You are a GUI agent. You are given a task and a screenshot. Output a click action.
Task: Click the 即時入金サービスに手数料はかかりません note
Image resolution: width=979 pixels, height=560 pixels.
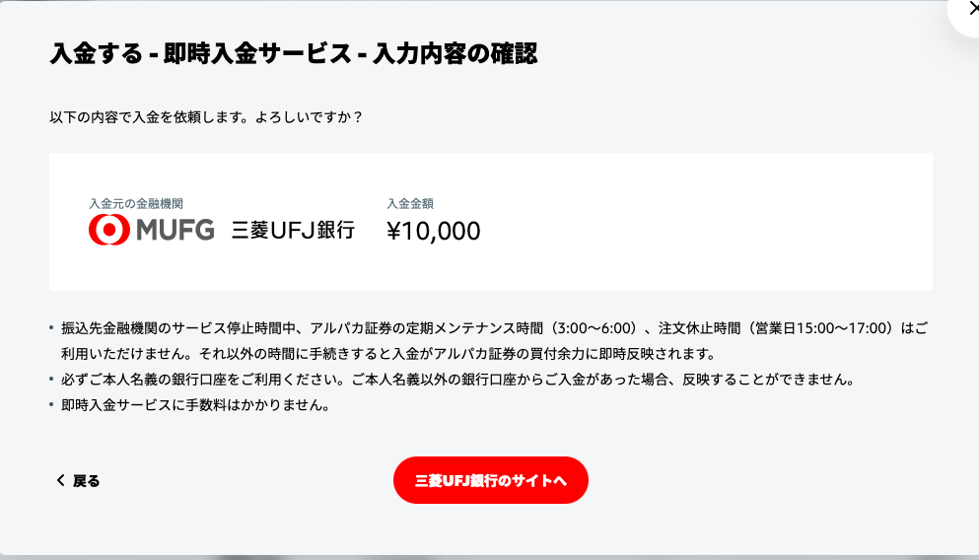195,405
